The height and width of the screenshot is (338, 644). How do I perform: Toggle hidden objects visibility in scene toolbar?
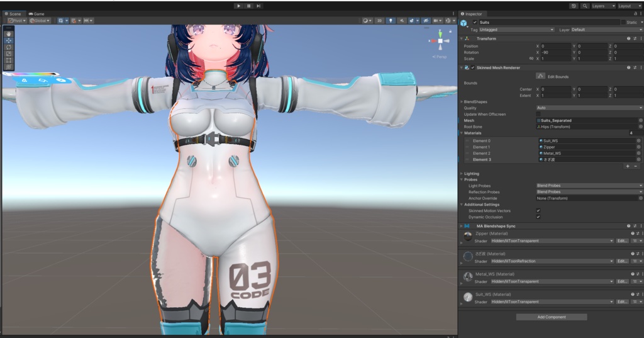pyautogui.click(x=426, y=21)
